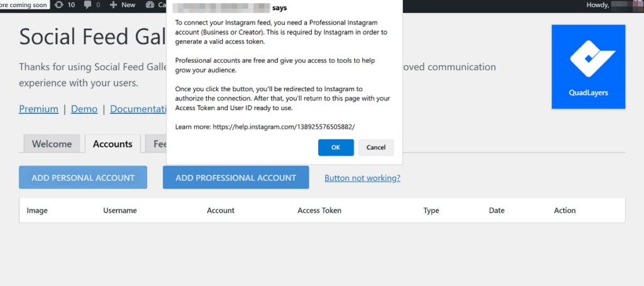Switch to the Welcome tab
The height and width of the screenshot is (286, 644).
coord(52,144)
